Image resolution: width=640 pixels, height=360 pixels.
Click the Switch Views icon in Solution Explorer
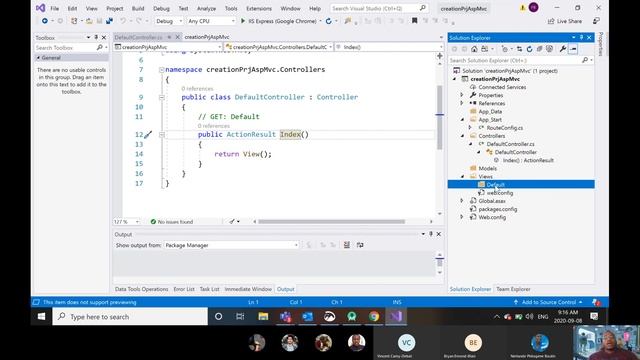(484, 49)
